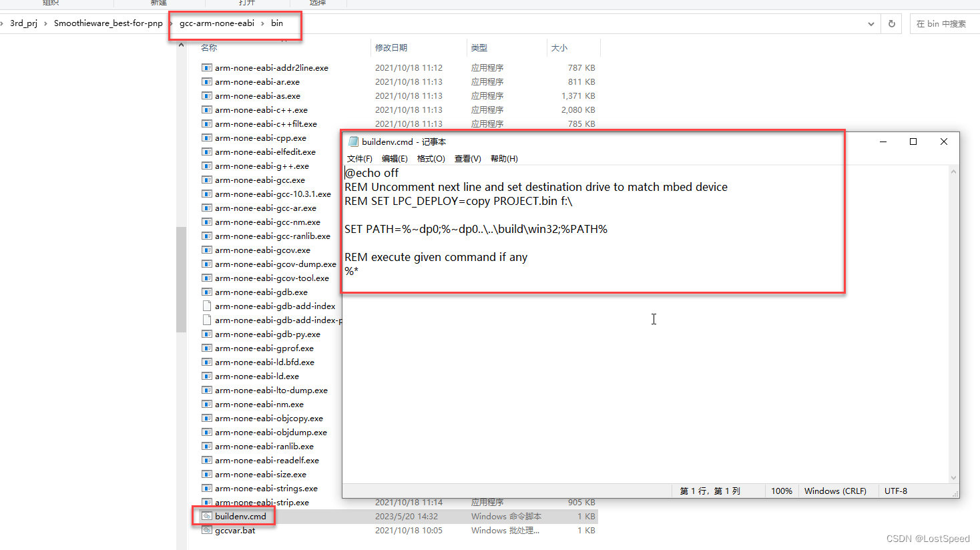Click Notepad vertical scrollbar down arrow
This screenshot has width=980, height=550.
(953, 478)
